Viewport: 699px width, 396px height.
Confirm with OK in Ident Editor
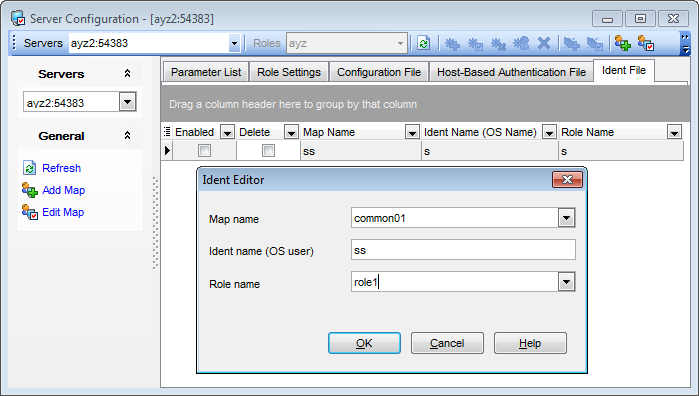click(364, 343)
